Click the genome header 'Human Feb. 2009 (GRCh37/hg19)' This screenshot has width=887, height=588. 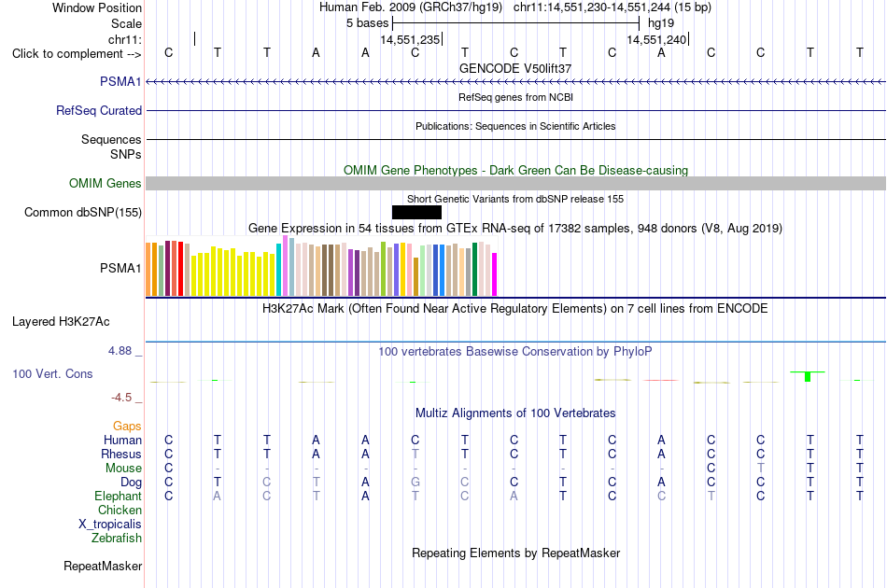click(x=411, y=7)
